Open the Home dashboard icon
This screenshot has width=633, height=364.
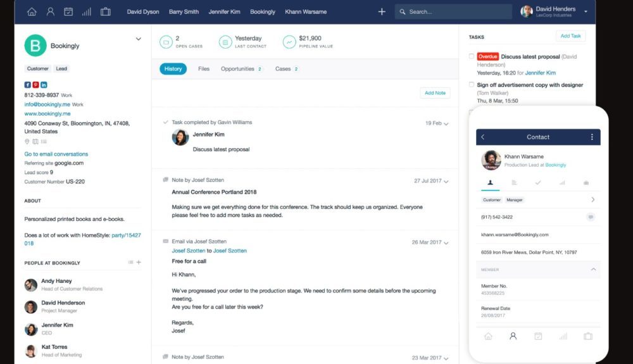(32, 11)
